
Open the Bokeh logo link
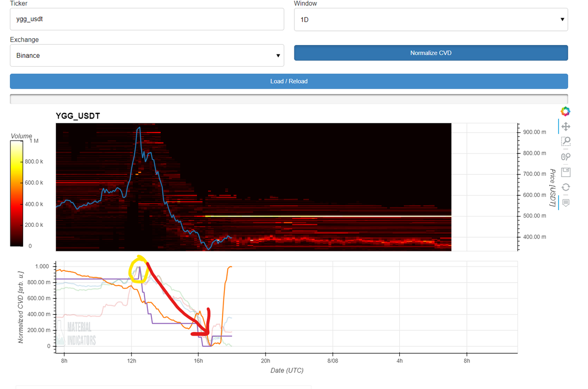pos(565,111)
